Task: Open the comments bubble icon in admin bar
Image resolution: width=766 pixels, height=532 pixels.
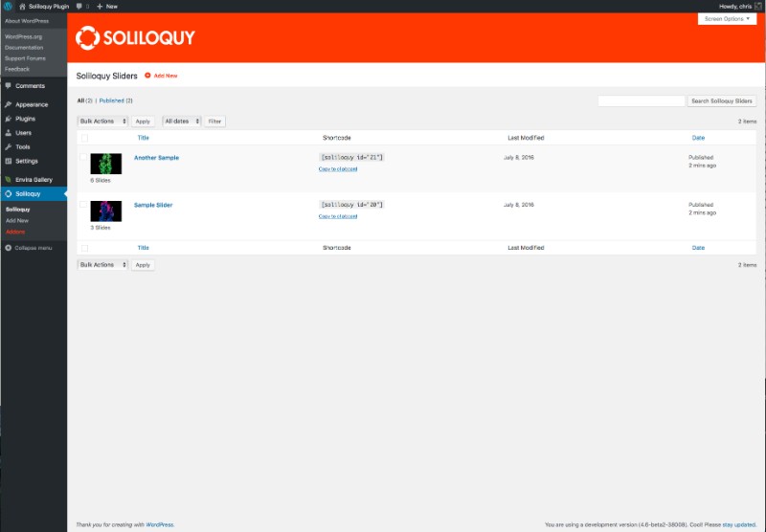Action: coord(79,7)
